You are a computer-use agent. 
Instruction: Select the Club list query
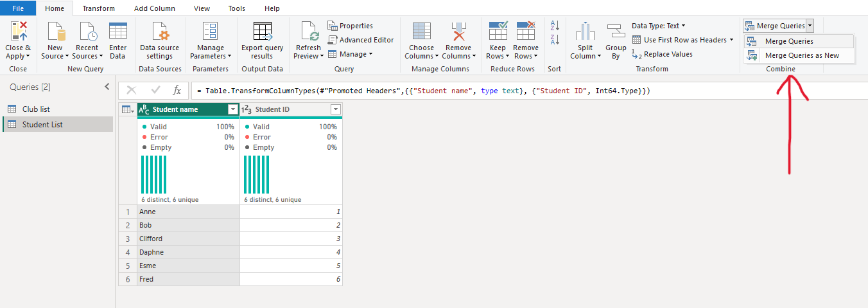point(36,109)
